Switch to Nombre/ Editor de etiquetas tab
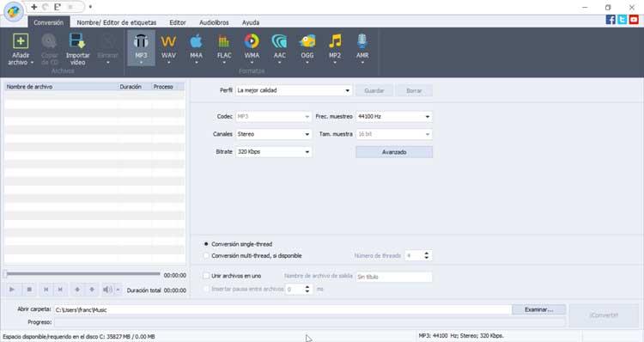Viewport: 644px width, 342px height. 117,22
